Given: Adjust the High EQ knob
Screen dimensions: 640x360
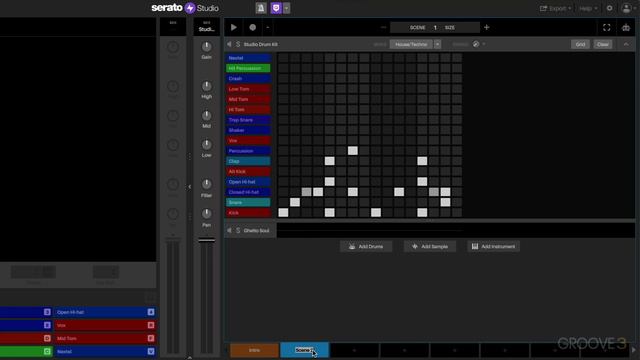Looking at the screenshot, I should point(207,86).
